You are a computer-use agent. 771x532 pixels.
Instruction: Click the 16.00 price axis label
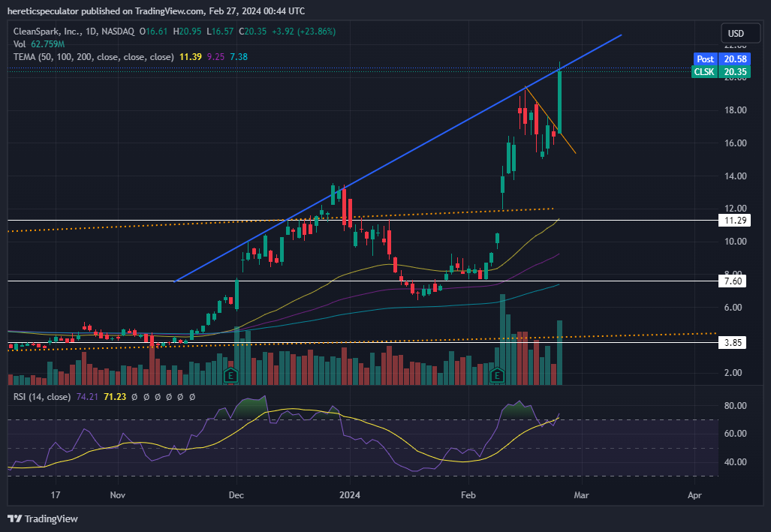click(735, 143)
